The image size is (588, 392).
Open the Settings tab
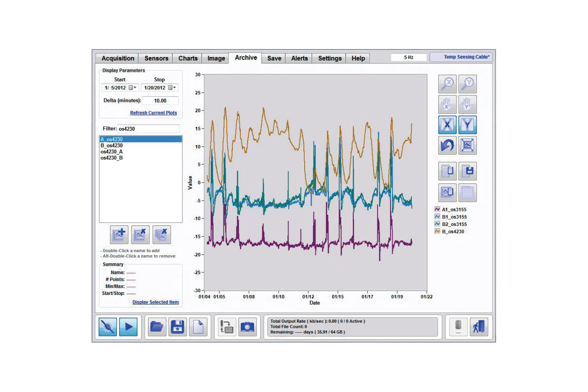[330, 58]
